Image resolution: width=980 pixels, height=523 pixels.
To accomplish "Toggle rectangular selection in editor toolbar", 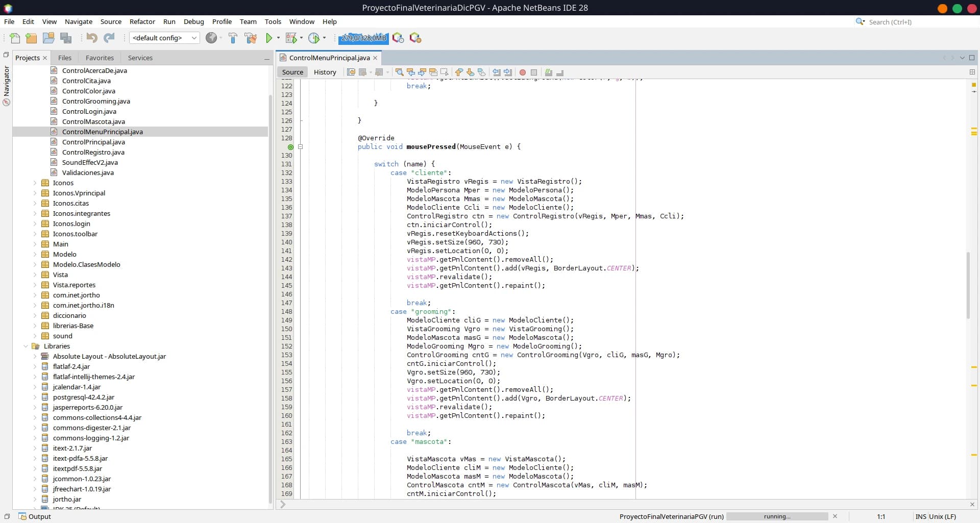I will tap(445, 72).
